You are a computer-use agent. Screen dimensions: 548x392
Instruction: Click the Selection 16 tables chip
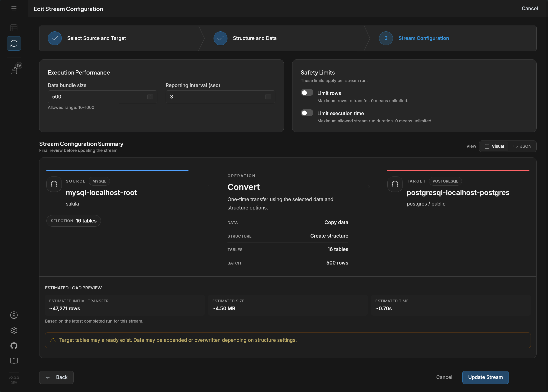click(x=74, y=221)
